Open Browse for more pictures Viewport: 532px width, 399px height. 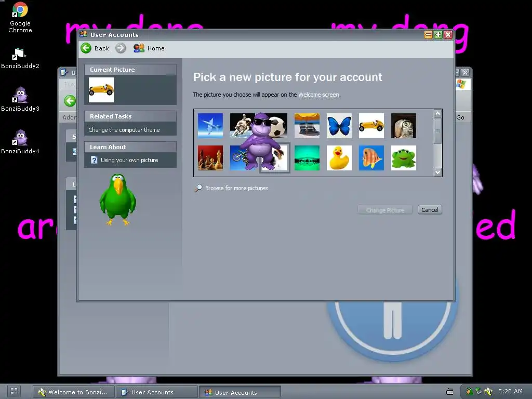coord(236,188)
